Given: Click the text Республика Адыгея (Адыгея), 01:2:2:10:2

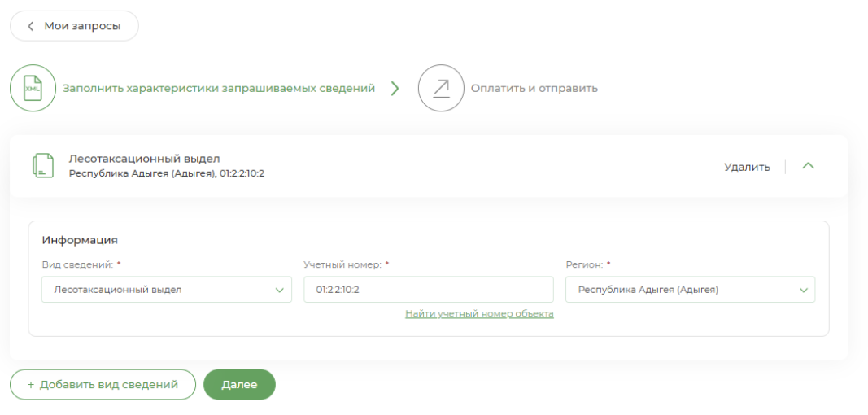Looking at the screenshot, I should pos(167,173).
